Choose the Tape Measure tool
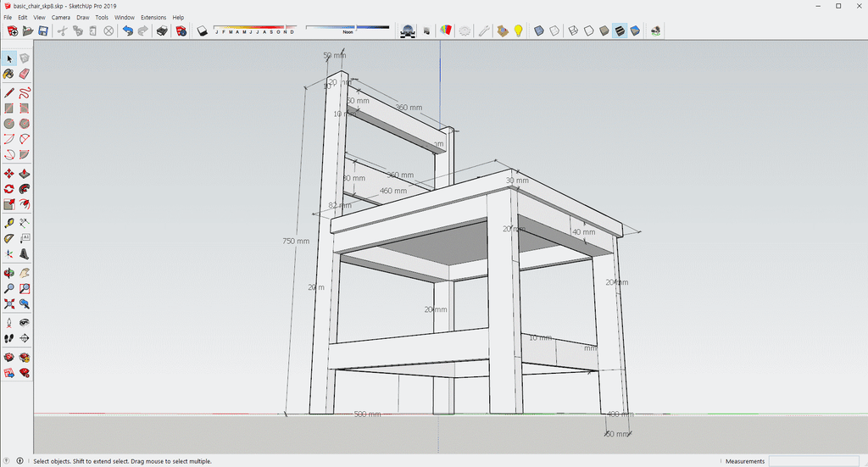 click(8, 223)
